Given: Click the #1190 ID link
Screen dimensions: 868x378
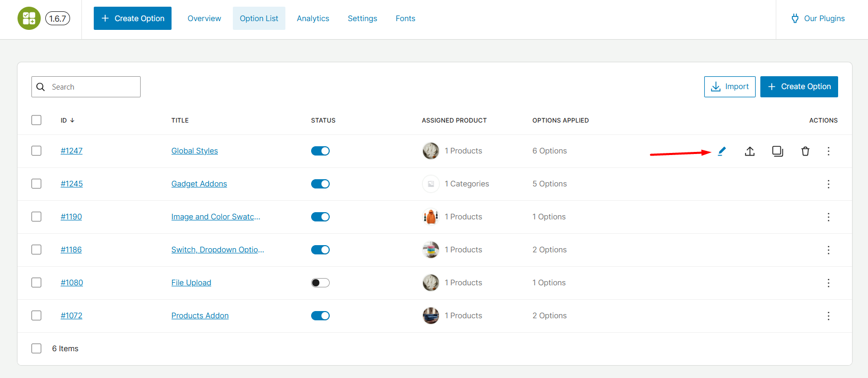Looking at the screenshot, I should [71, 217].
